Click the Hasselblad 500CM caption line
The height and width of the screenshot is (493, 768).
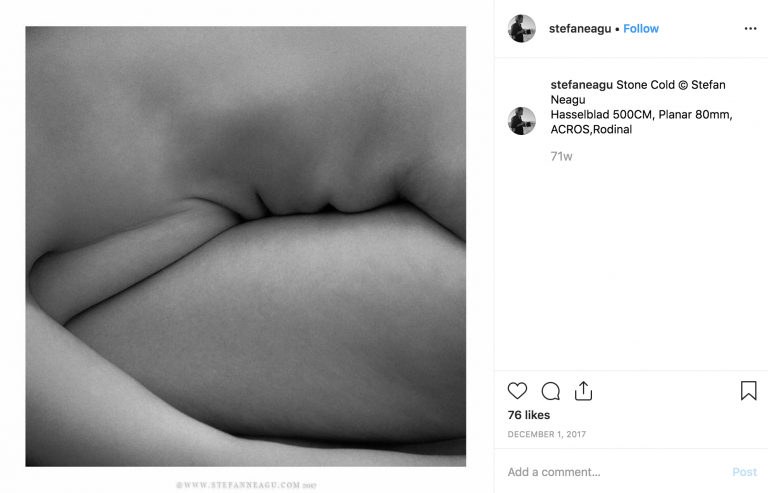coord(641,115)
